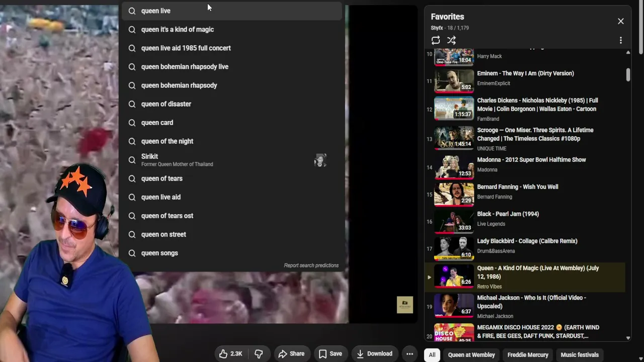
Task: Share this video
Action: point(291,354)
